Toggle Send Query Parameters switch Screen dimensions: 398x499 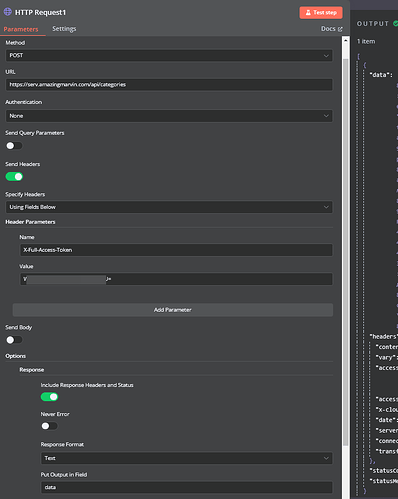pos(14,146)
